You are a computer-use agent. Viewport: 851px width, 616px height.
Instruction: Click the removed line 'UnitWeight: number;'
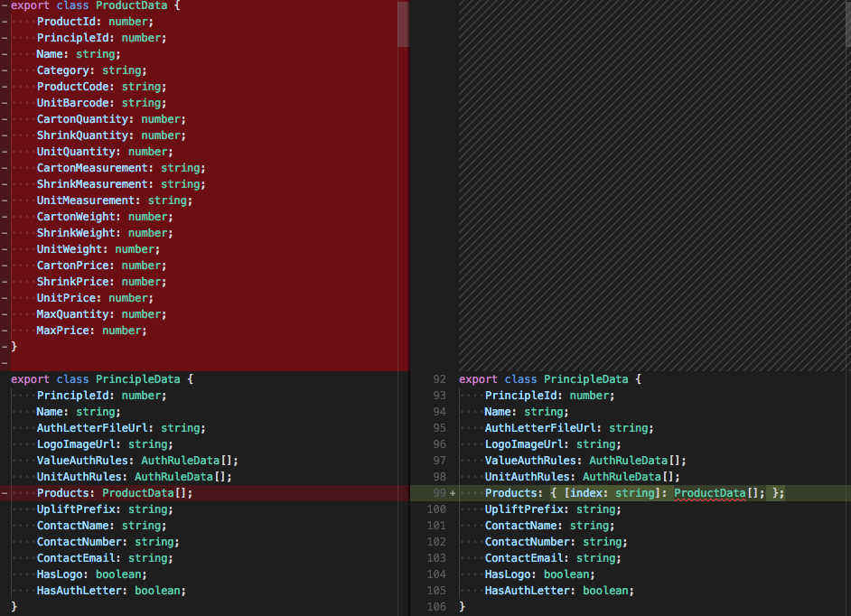(x=98, y=249)
